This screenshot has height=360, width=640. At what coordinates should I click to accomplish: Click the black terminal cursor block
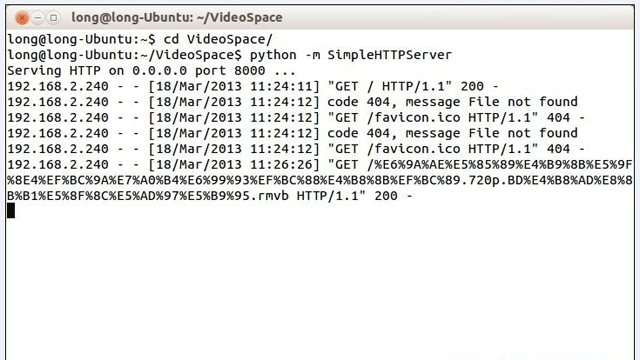pyautogui.click(x=11, y=211)
